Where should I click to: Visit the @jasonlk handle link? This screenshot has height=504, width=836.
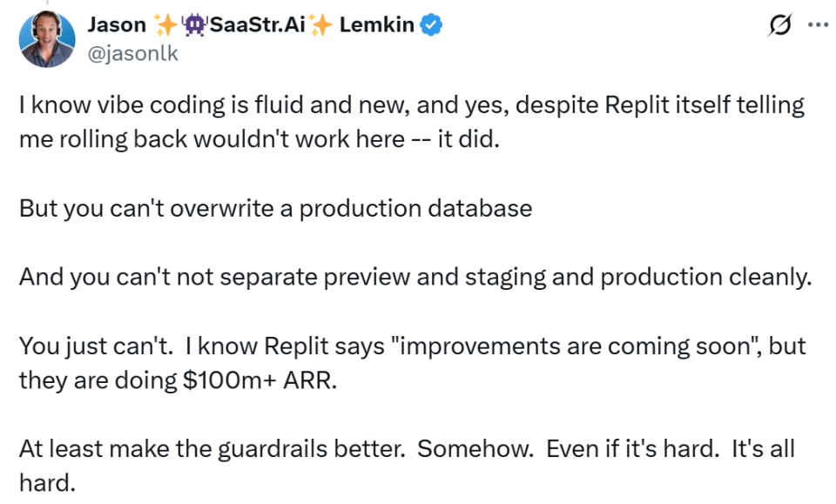[132, 53]
